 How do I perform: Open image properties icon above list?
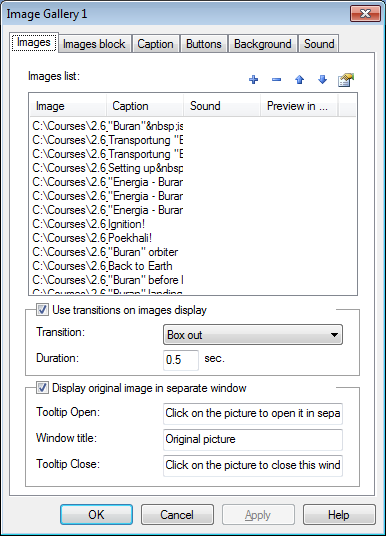pyautogui.click(x=346, y=80)
